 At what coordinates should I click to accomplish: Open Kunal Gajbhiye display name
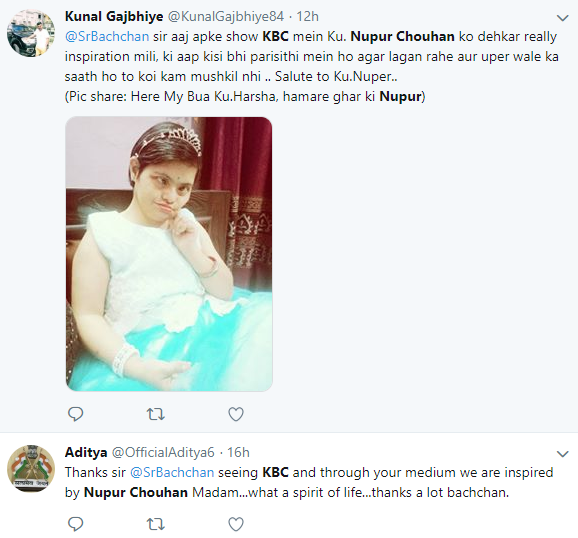coord(114,17)
